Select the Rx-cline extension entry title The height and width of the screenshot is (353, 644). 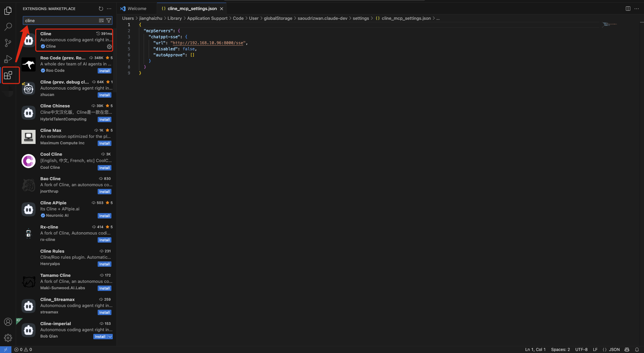[49, 227]
